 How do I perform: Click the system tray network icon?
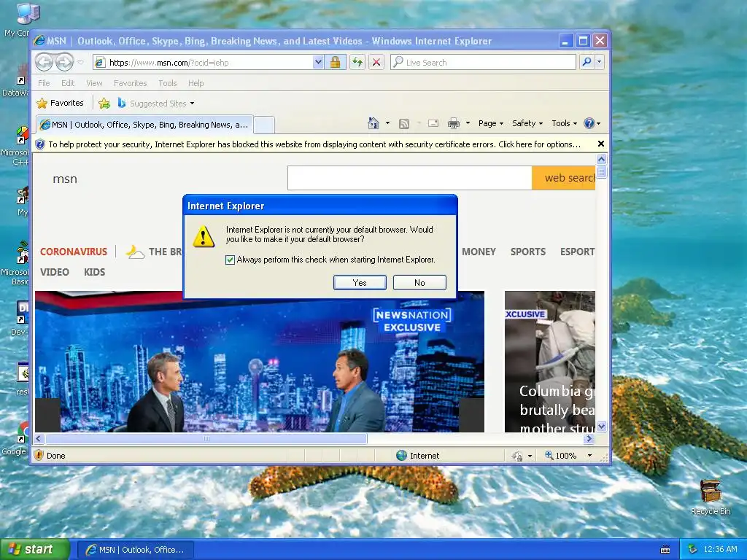pyautogui.click(x=692, y=550)
